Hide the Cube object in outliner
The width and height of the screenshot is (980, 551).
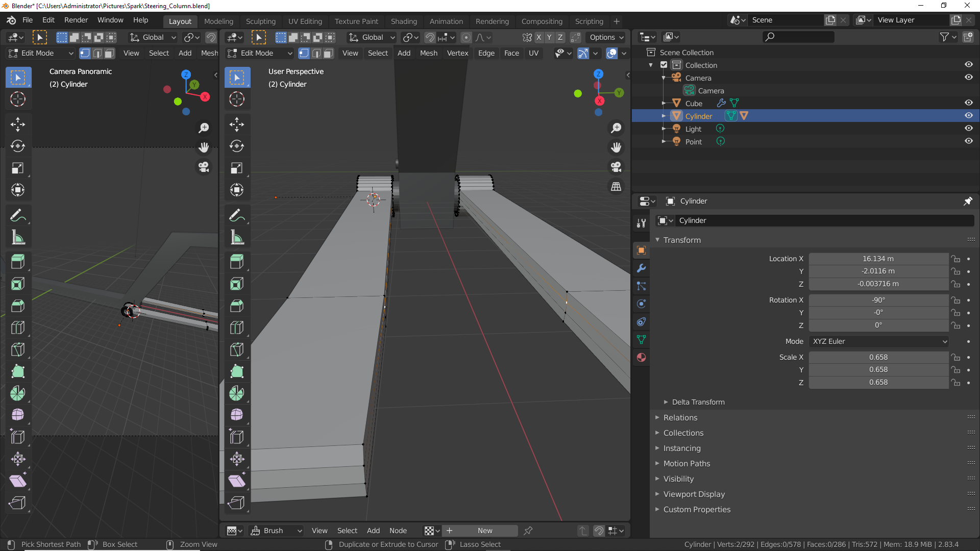click(968, 103)
